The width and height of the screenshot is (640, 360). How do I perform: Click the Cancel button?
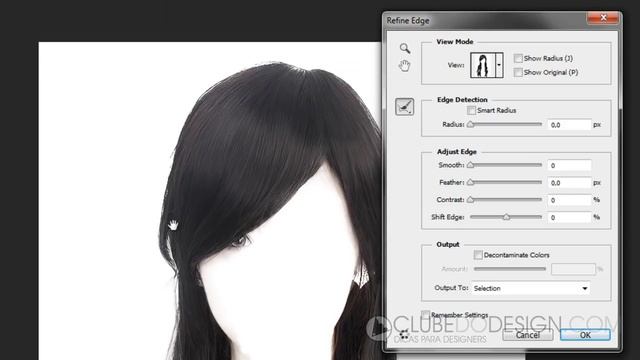tap(528, 335)
